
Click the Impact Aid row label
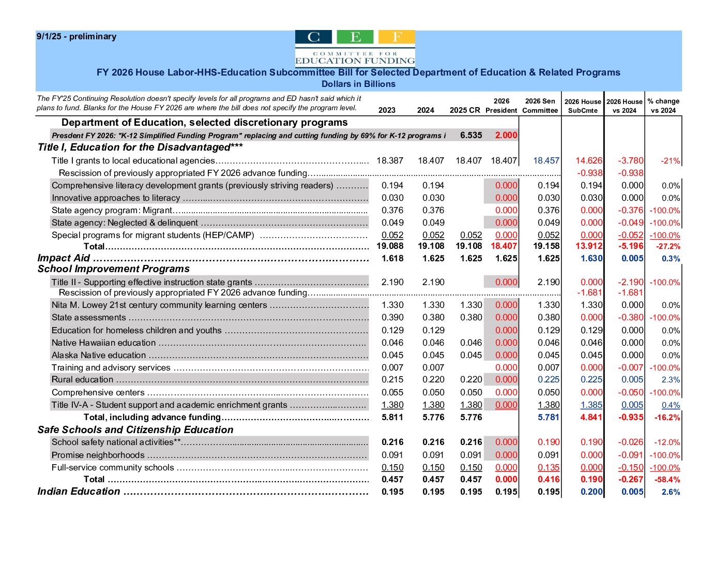(63, 258)
